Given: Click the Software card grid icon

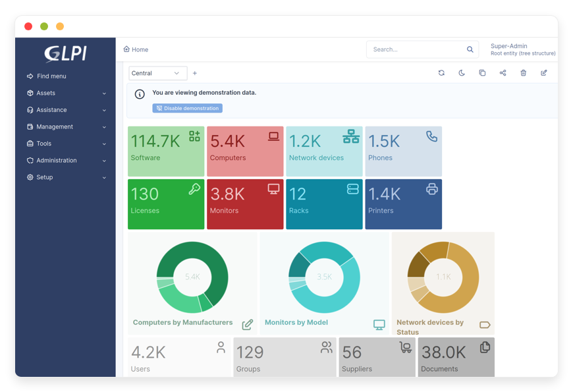Looking at the screenshot, I should click(x=194, y=136).
